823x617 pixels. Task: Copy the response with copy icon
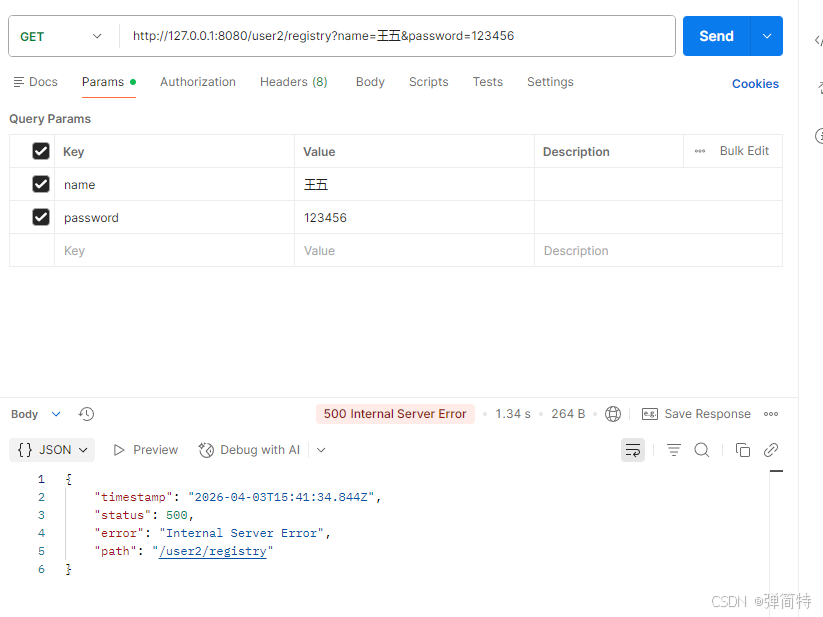click(743, 450)
